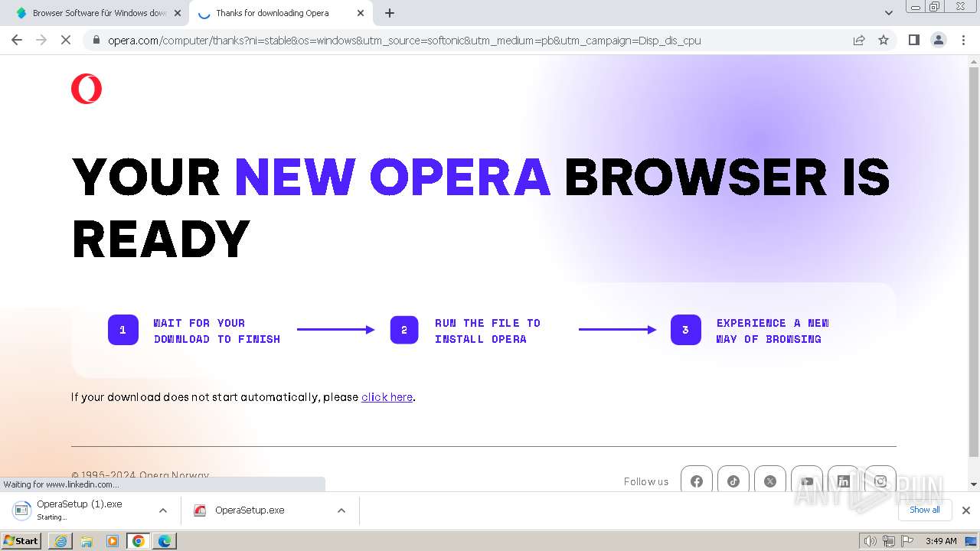Close the downloads bar

tap(966, 510)
